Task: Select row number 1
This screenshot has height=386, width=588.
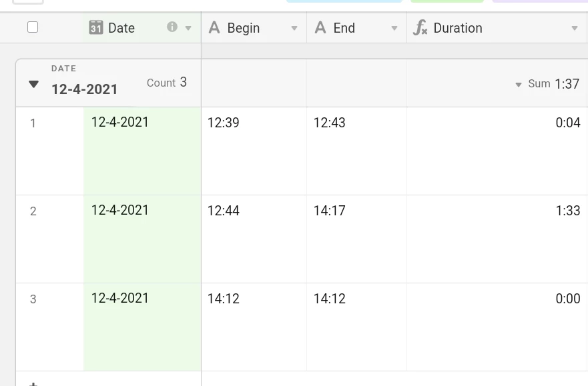Action: click(33, 123)
